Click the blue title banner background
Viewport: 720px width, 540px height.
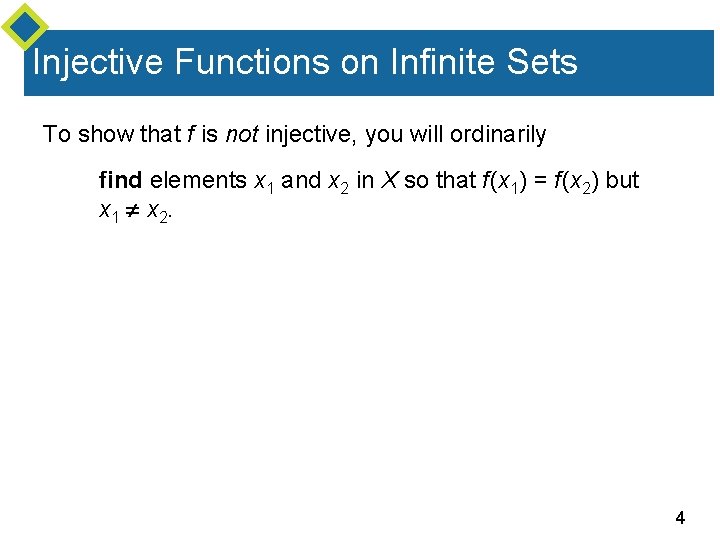(x=369, y=63)
